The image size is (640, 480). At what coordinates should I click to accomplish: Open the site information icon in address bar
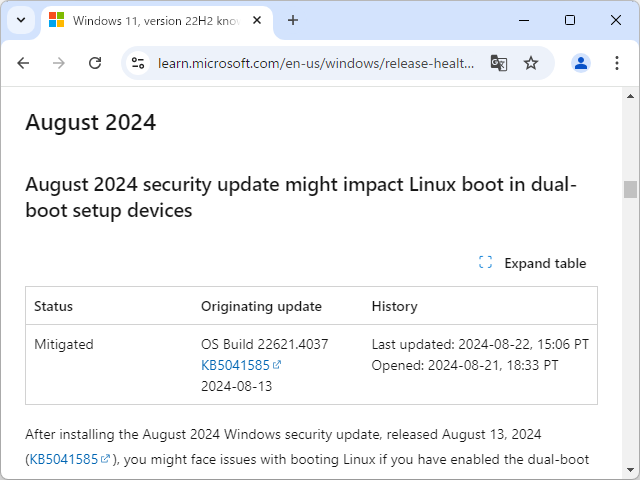point(139,63)
